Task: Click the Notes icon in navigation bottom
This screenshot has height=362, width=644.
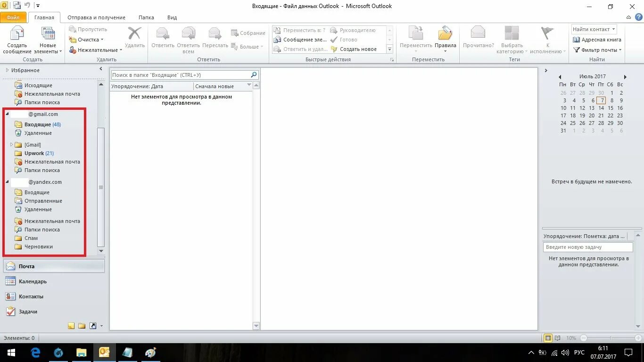Action: tap(71, 326)
